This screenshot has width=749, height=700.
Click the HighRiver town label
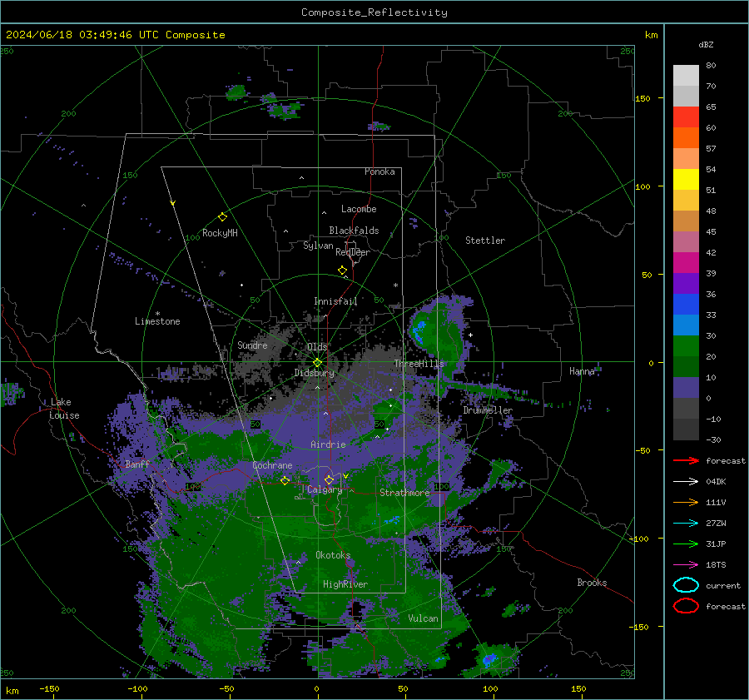(345, 584)
